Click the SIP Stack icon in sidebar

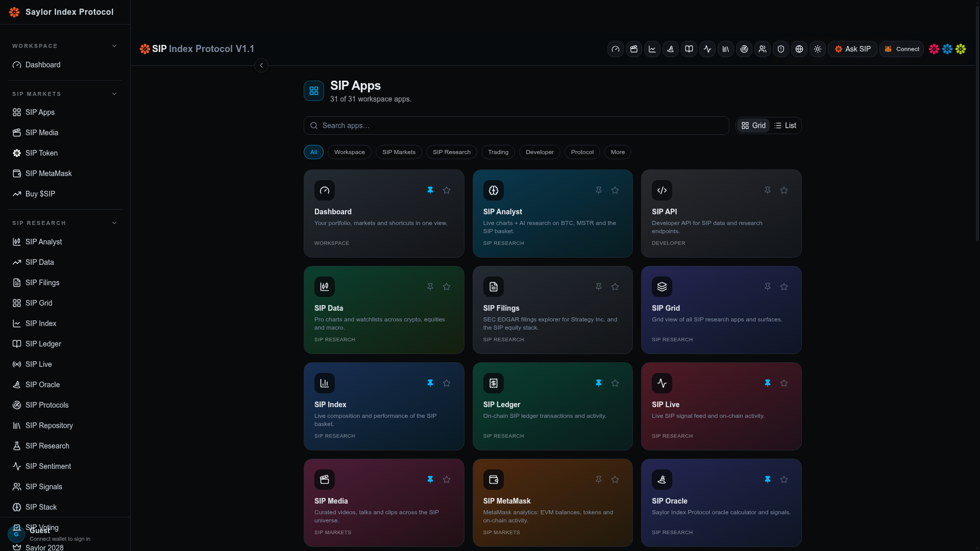17,507
